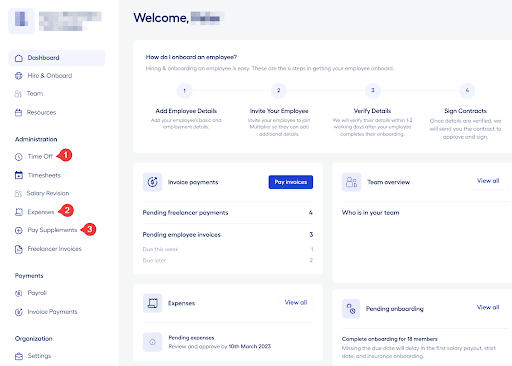Click the Sign Contracts heading
The image size is (512, 366).
pyautogui.click(x=465, y=111)
